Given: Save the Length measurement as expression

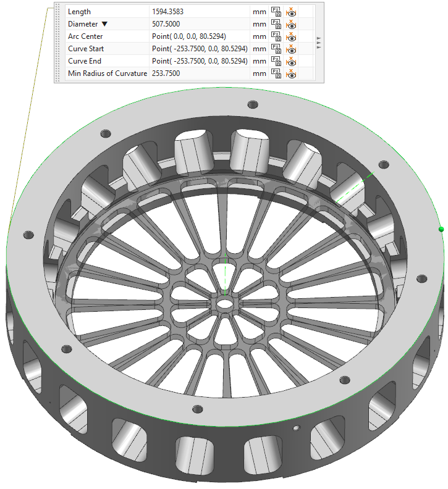Looking at the screenshot, I should point(276,12).
